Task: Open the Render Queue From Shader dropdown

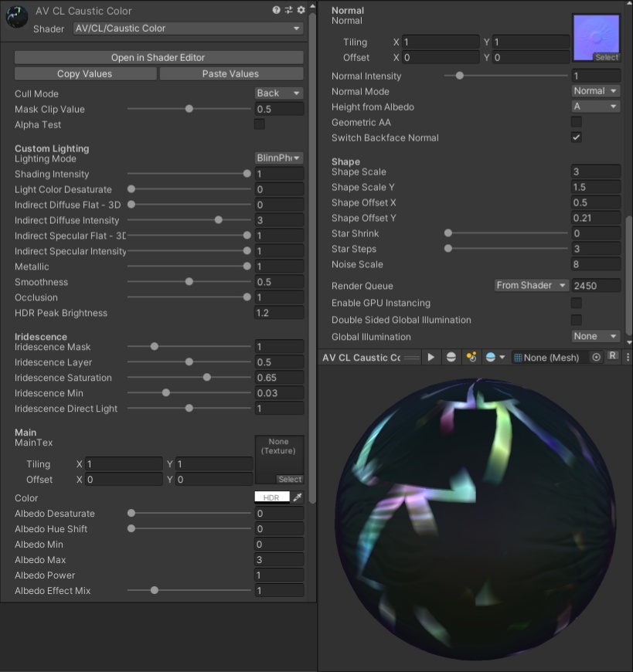Action: point(531,285)
